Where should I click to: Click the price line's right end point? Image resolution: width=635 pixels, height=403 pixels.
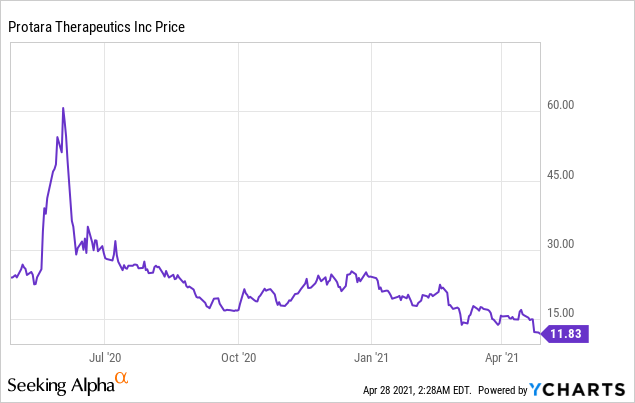[541, 334]
